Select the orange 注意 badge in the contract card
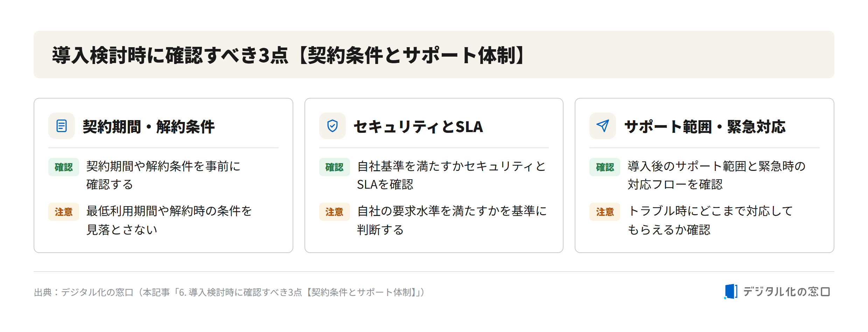868x332 pixels. click(64, 212)
